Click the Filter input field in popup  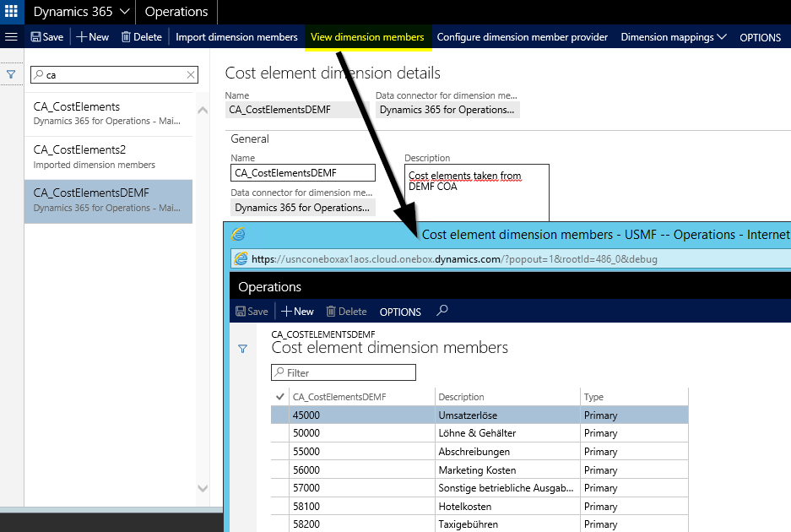click(344, 372)
